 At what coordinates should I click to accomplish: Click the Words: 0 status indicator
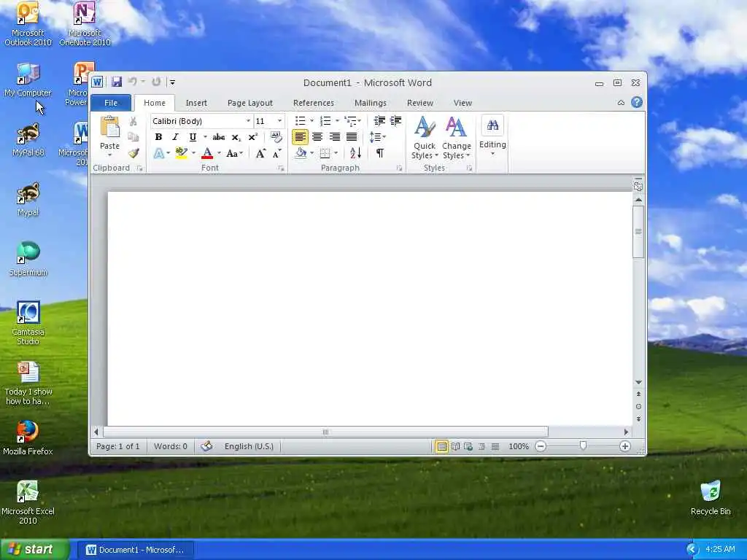(x=171, y=446)
